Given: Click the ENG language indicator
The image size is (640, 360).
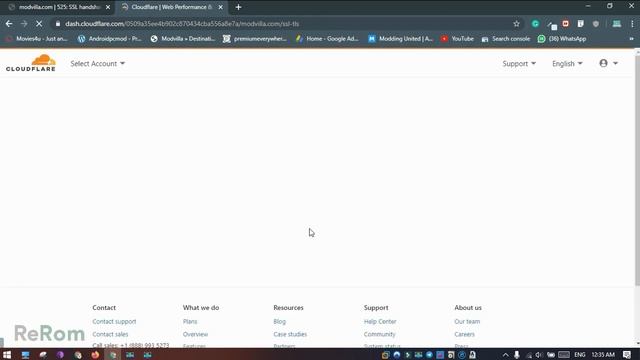Looking at the screenshot, I should (580, 355).
